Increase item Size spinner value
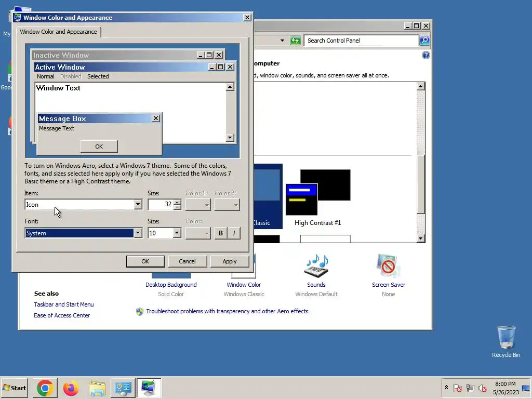 pos(177,202)
